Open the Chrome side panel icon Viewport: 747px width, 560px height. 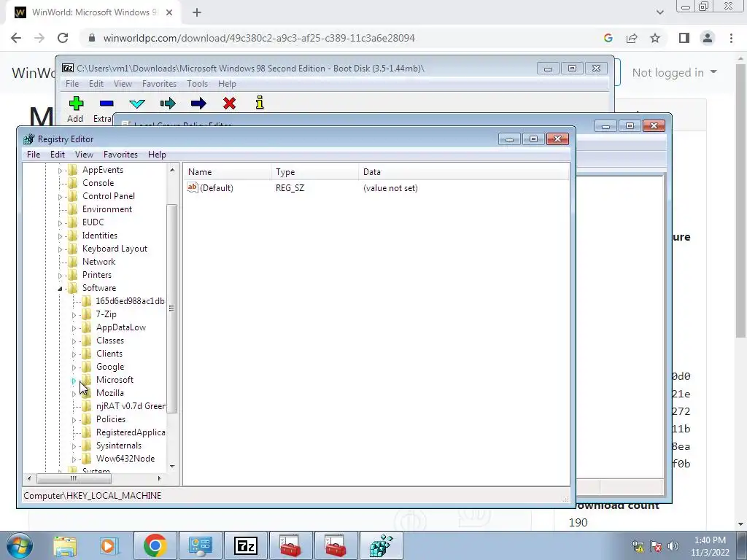pos(684,38)
